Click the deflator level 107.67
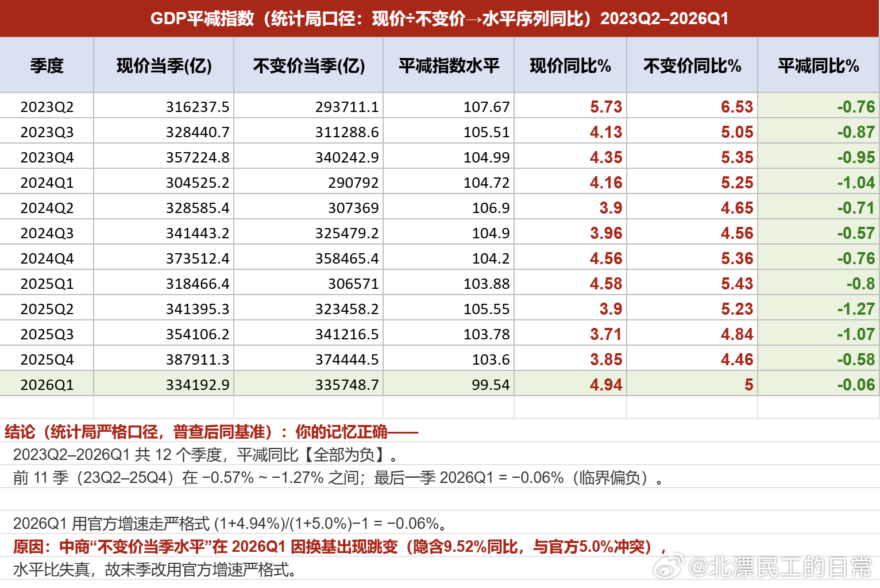The width and height of the screenshot is (880, 588). (487, 107)
